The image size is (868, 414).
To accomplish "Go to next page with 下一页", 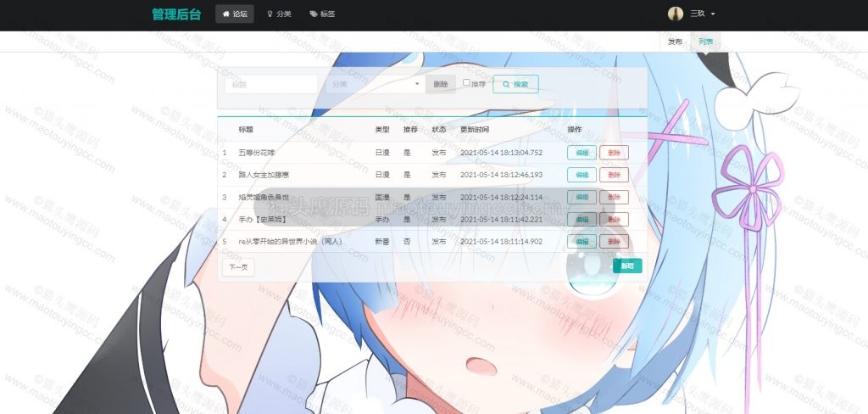I will (x=238, y=267).
